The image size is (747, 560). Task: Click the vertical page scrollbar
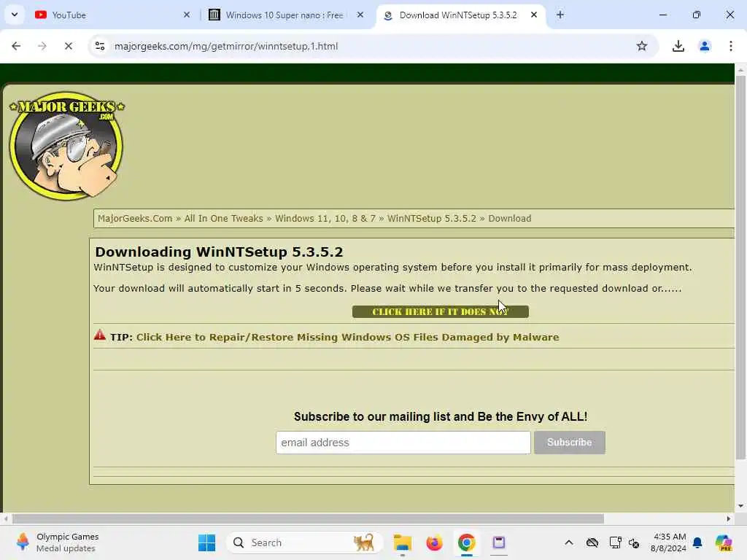click(x=740, y=267)
